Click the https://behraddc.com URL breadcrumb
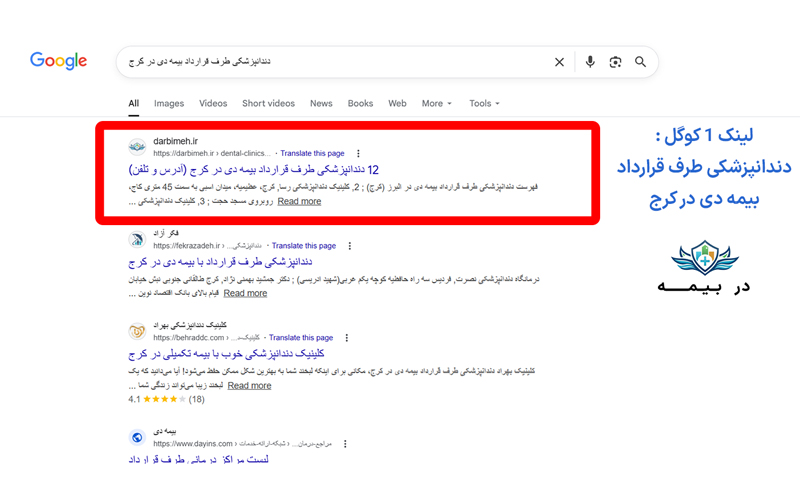Screen dimensions: 800x496 coord(206,338)
